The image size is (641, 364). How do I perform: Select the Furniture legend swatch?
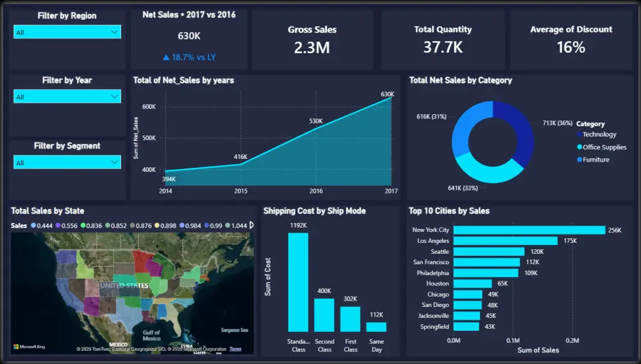click(x=579, y=160)
